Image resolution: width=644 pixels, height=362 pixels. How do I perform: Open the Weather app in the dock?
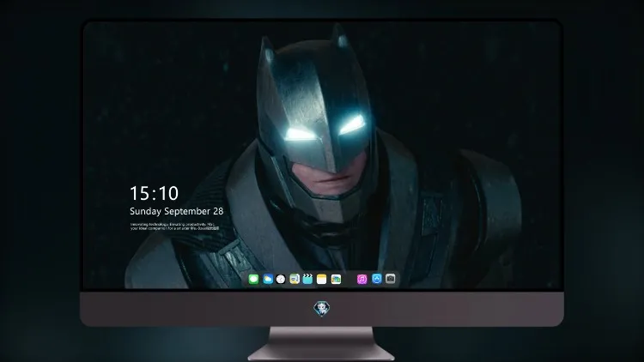coord(268,279)
